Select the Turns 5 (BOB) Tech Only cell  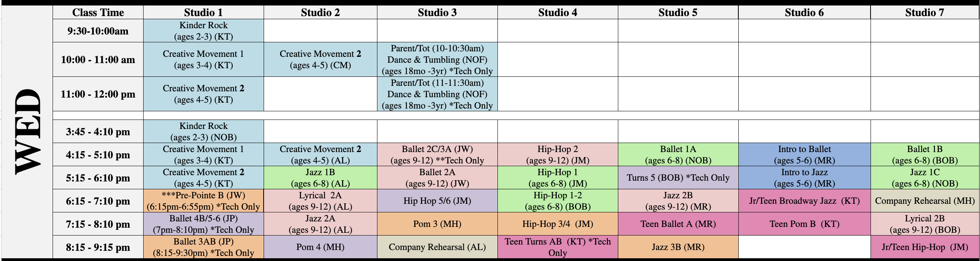point(678,178)
